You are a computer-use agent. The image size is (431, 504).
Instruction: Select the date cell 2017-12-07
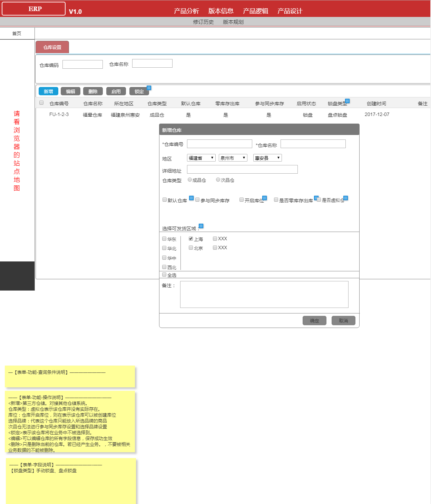pos(377,114)
